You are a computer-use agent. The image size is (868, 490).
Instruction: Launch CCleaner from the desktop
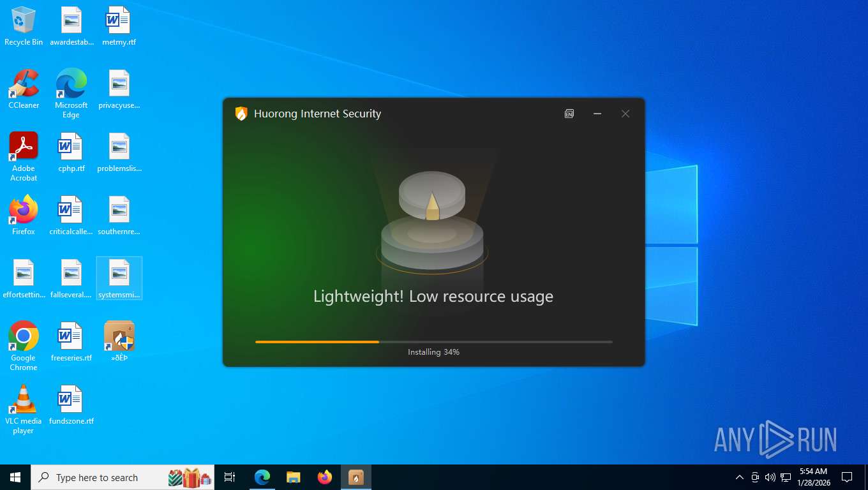24,89
